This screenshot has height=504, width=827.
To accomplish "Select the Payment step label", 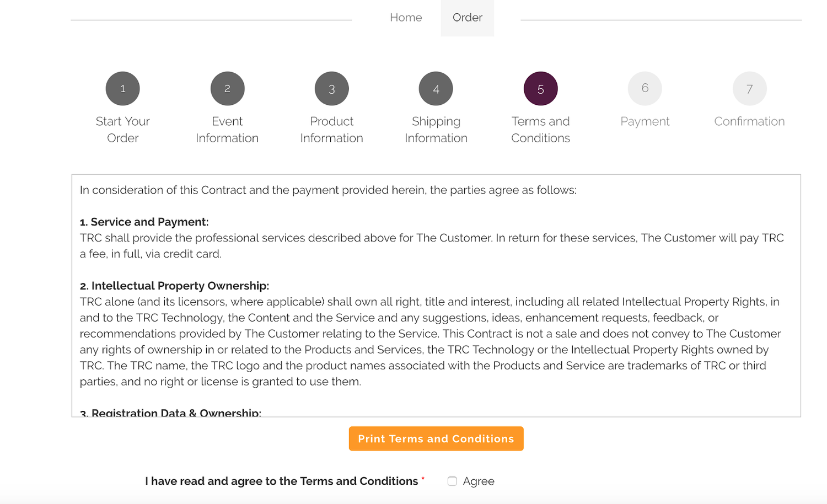I will [x=645, y=121].
